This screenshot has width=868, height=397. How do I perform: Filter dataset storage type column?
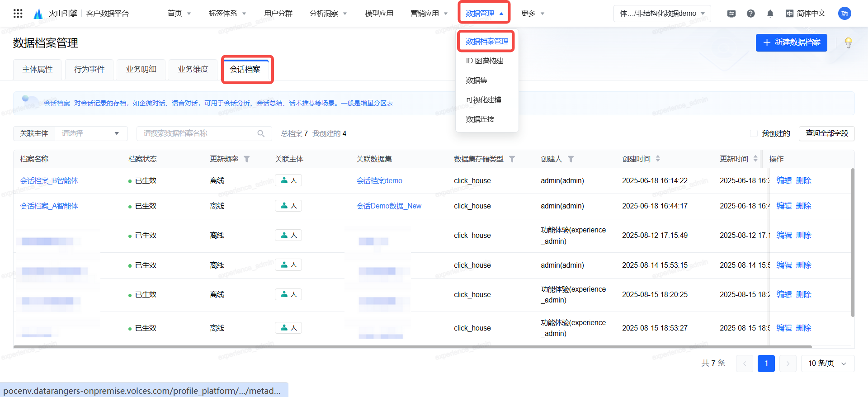(512, 159)
